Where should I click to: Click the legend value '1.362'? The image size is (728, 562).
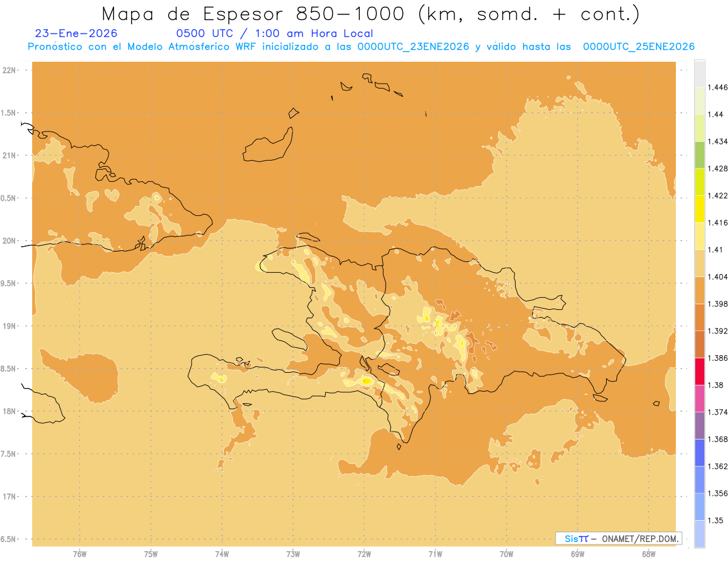click(718, 466)
